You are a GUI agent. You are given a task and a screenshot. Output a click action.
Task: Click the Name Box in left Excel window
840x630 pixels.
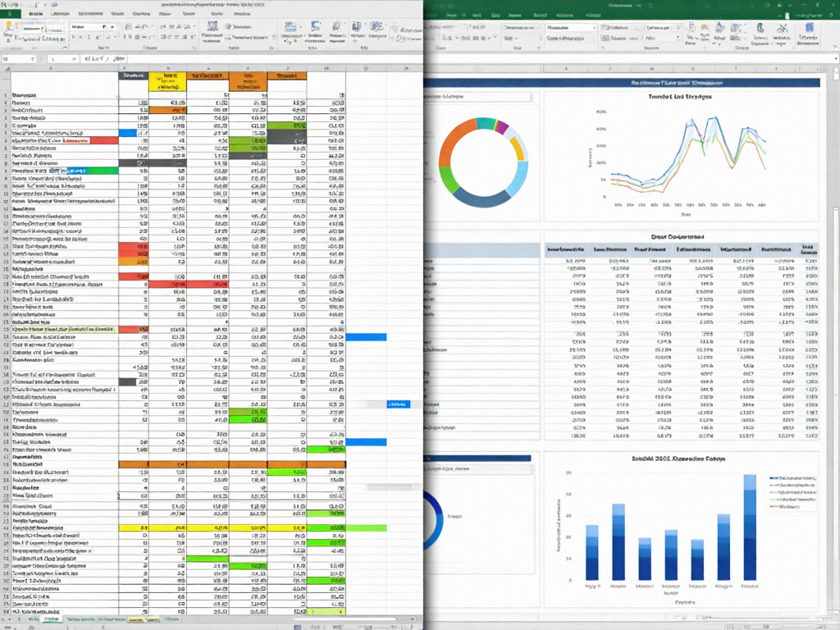(x=20, y=59)
